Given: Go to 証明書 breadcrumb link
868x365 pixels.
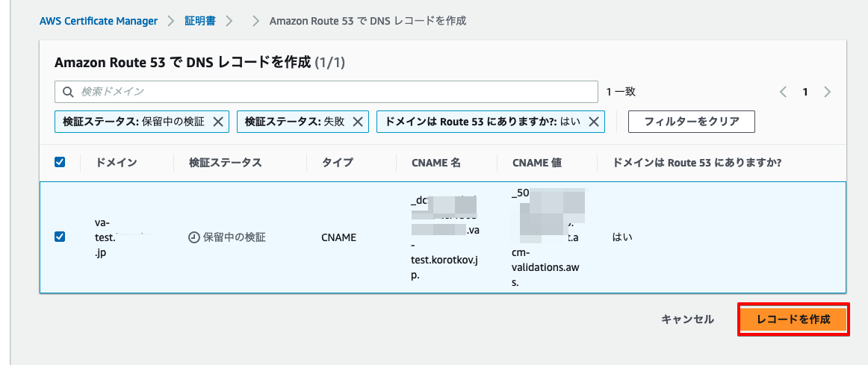Looking at the screenshot, I should (200, 21).
